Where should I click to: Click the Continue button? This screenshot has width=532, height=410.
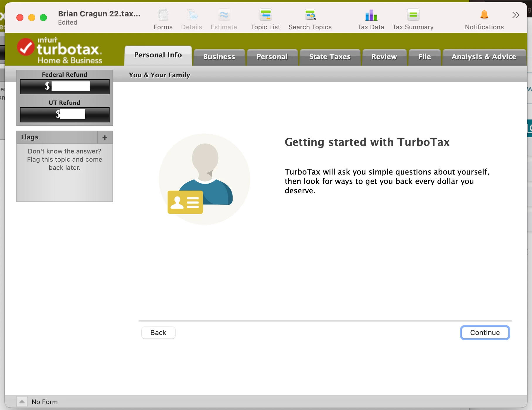485,333
